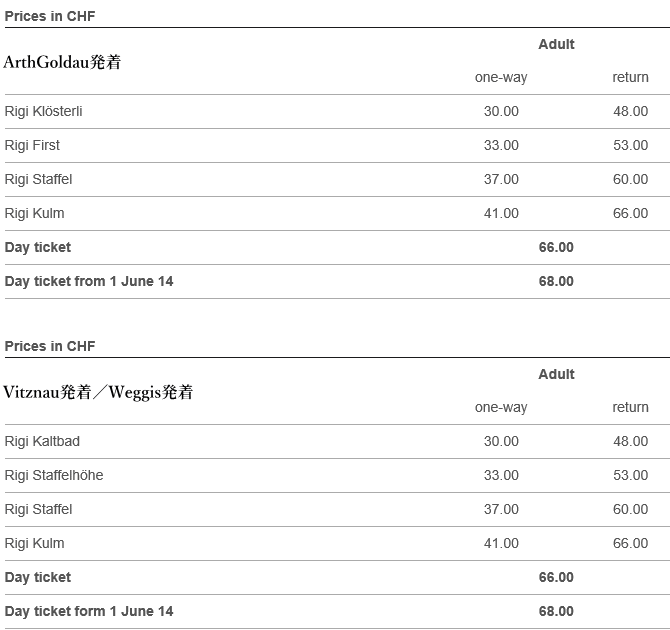Screen dimensions: 670x630
Task: Click Rigi Kulm label in Vitznau/Weggis table
Action: pos(34,543)
